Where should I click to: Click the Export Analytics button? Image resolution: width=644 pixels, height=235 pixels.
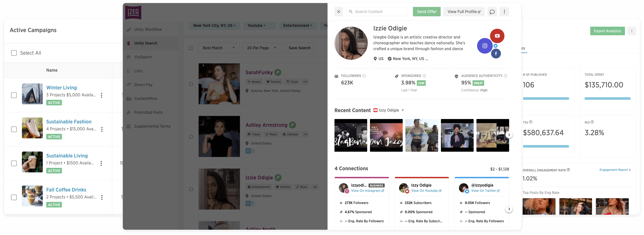click(607, 31)
